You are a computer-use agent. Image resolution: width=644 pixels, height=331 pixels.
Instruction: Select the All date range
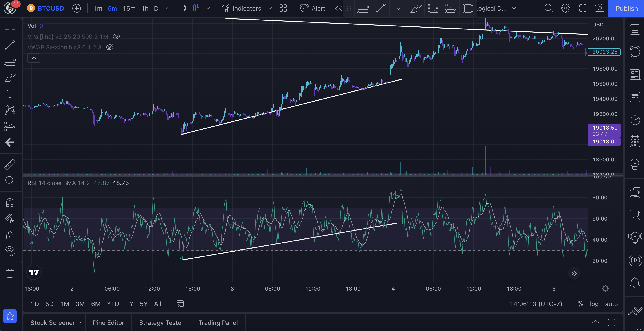(158, 304)
